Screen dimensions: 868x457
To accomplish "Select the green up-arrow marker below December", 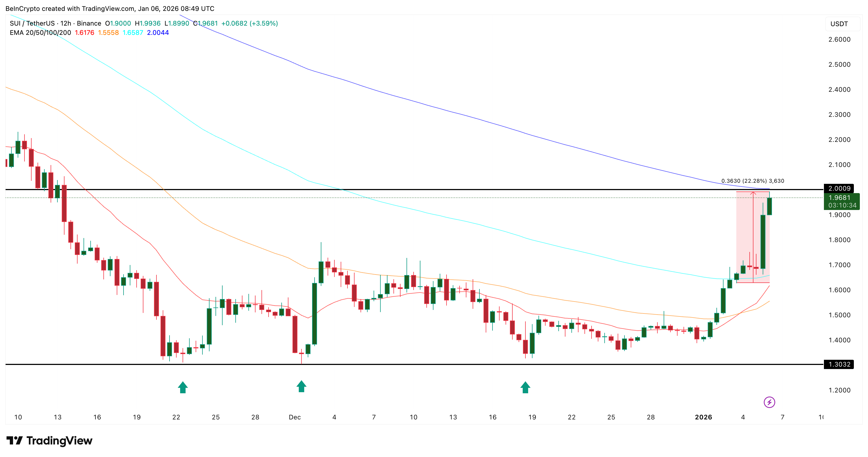I will 301,387.
